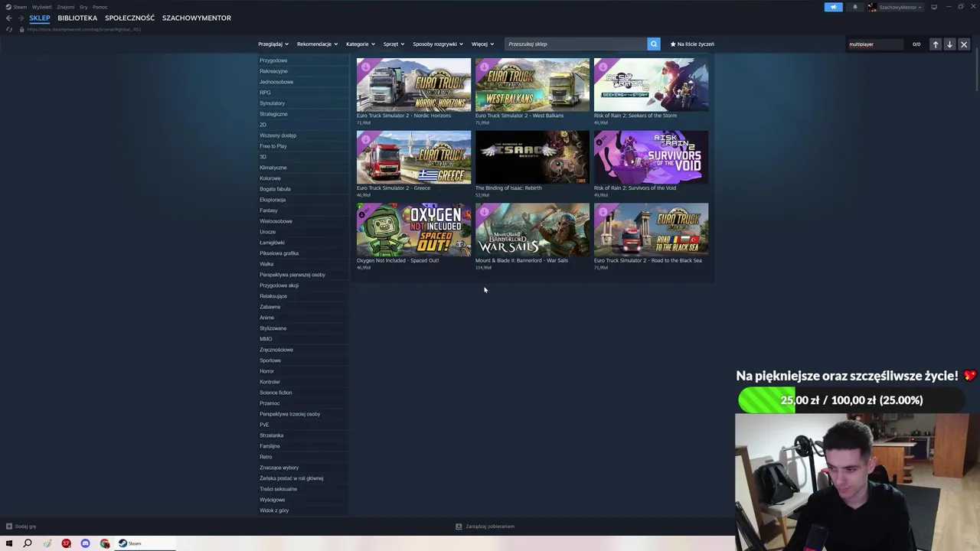Click the Przeszukaj sklep search field
980x551 pixels.
point(576,44)
